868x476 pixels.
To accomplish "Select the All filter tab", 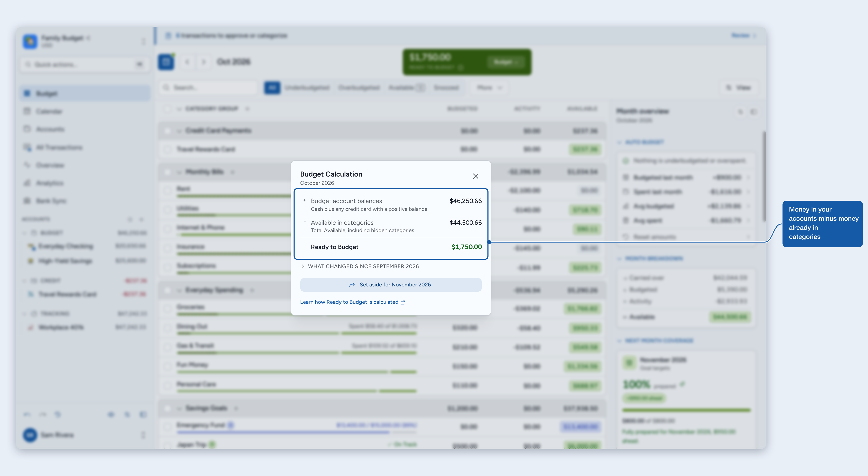I will pyautogui.click(x=272, y=88).
